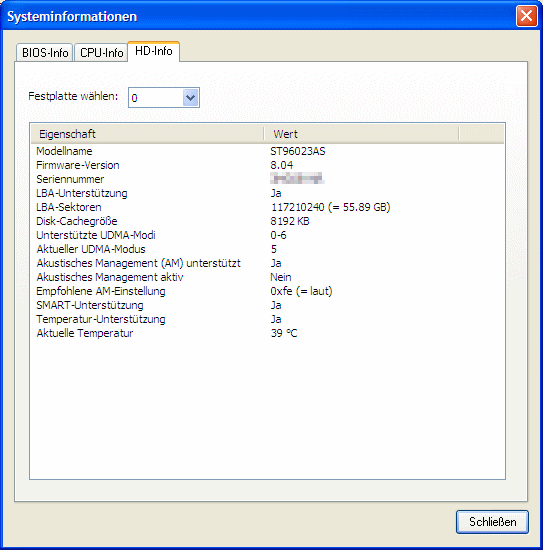Select the Empfohlene AM-Einstellung row
The image size is (543, 550).
tap(267, 291)
